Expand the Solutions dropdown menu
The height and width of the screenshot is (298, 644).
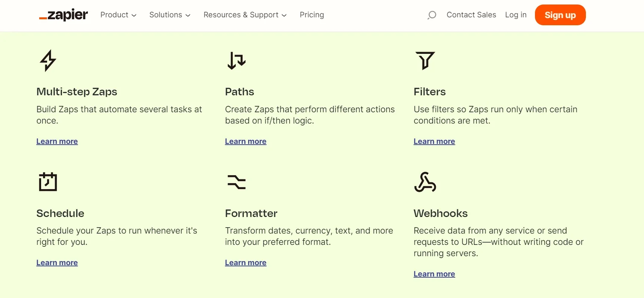tap(170, 15)
